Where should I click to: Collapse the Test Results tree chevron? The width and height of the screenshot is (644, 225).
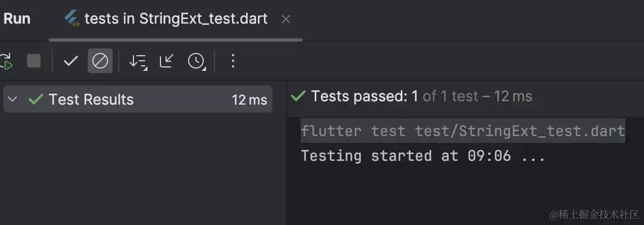coord(13,99)
